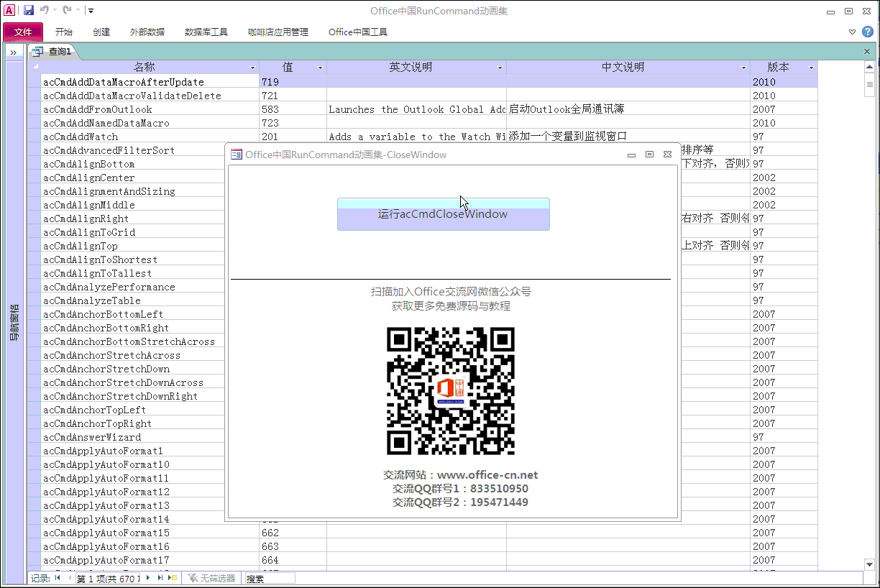The height and width of the screenshot is (588, 880).
Task: Open the 英文说明 column filter dropdown
Action: [500, 68]
